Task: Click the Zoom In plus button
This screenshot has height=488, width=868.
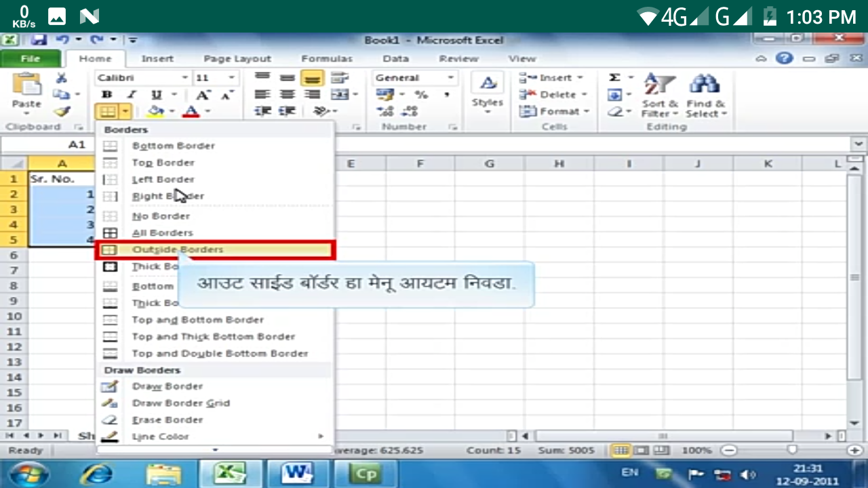Action: click(x=853, y=450)
